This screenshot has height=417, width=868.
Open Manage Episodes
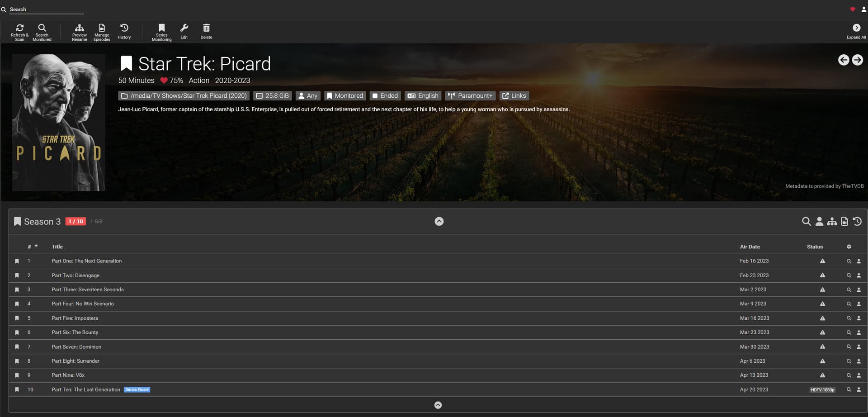[102, 32]
